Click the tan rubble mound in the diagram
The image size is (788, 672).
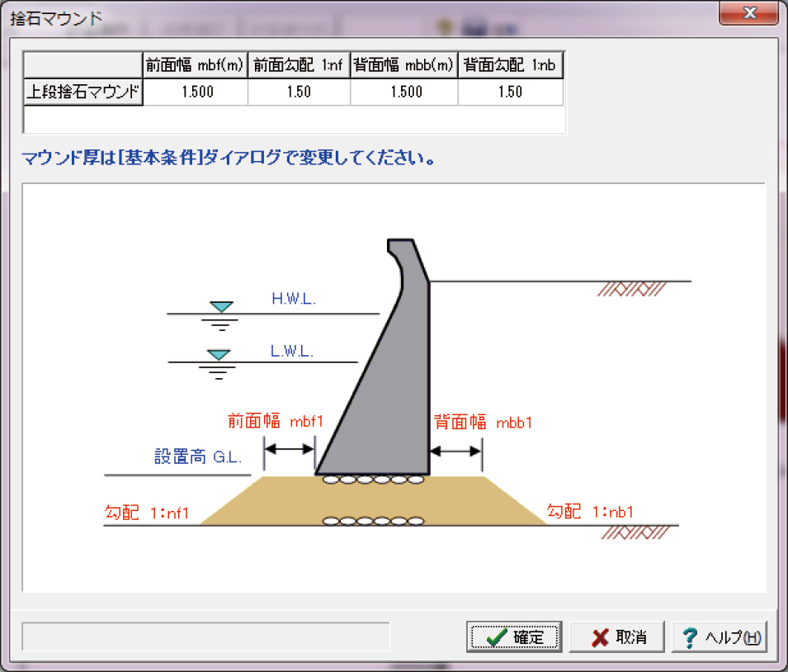point(373,501)
